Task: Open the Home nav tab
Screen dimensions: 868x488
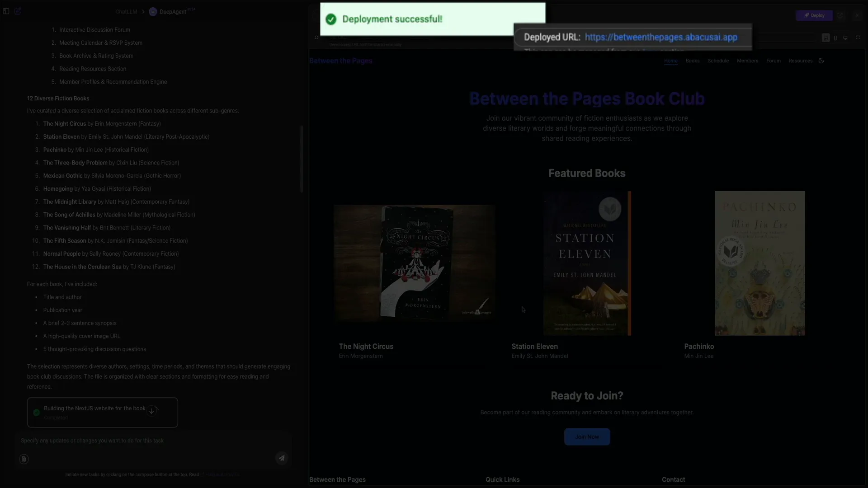Action: pyautogui.click(x=671, y=61)
